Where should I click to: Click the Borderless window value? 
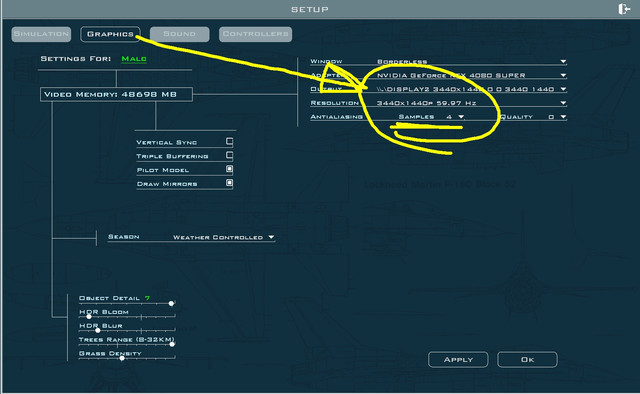click(402, 62)
